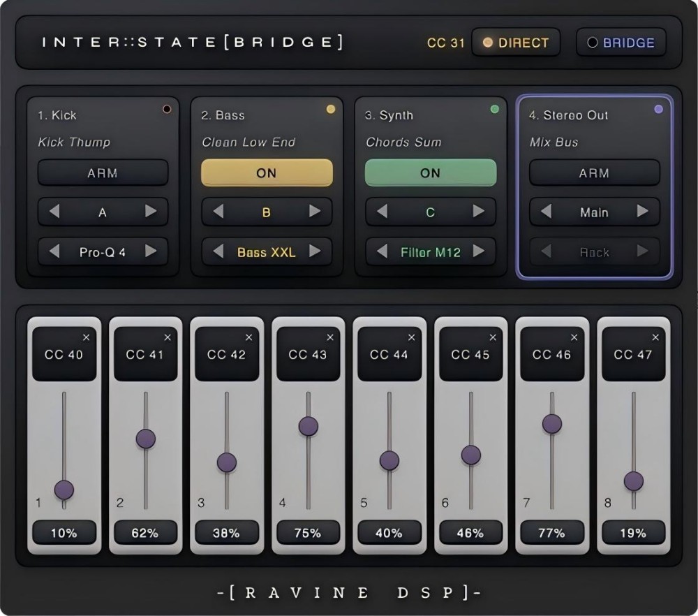Image resolution: width=698 pixels, height=616 pixels.
Task: Click fader 1 knob at 10%
Action: coord(64,490)
